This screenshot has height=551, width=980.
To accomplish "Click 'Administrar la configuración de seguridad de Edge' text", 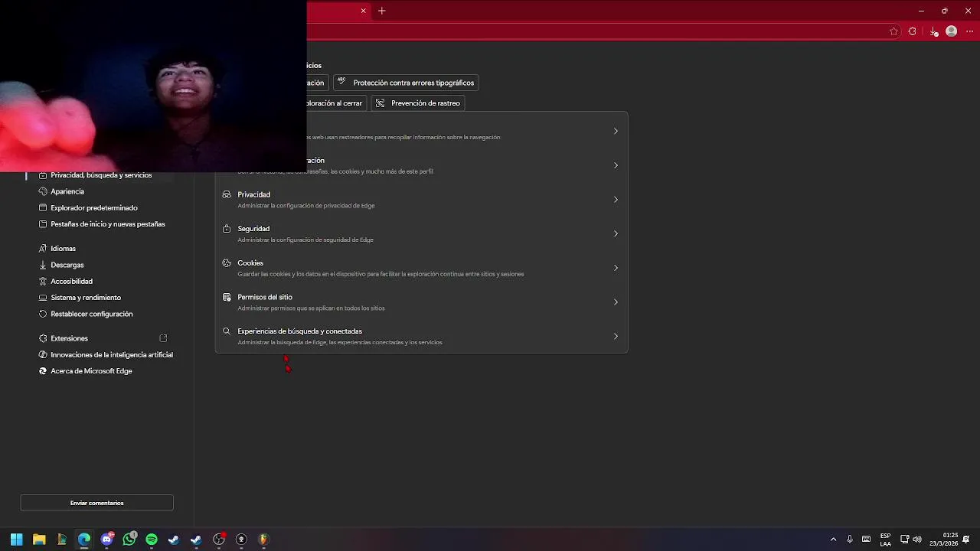I will [305, 240].
